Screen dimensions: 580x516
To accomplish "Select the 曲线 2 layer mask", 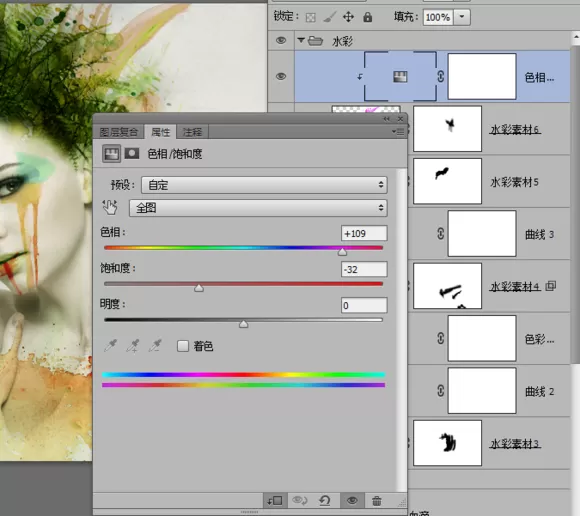I will (482, 391).
